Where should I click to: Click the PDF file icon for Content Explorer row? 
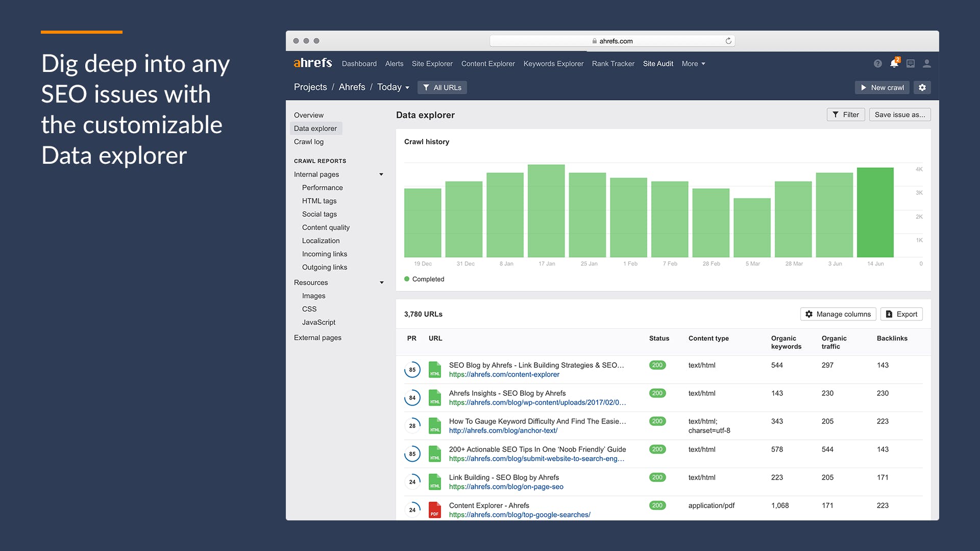(x=435, y=510)
